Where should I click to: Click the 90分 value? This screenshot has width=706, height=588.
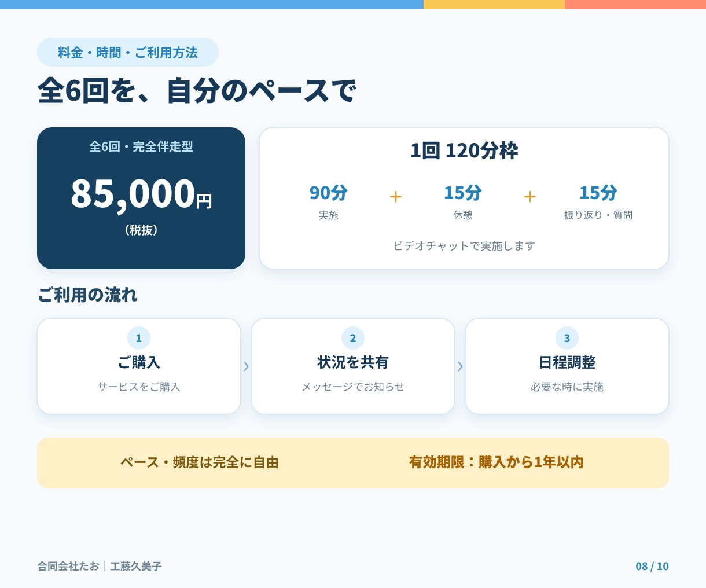pyautogui.click(x=329, y=193)
